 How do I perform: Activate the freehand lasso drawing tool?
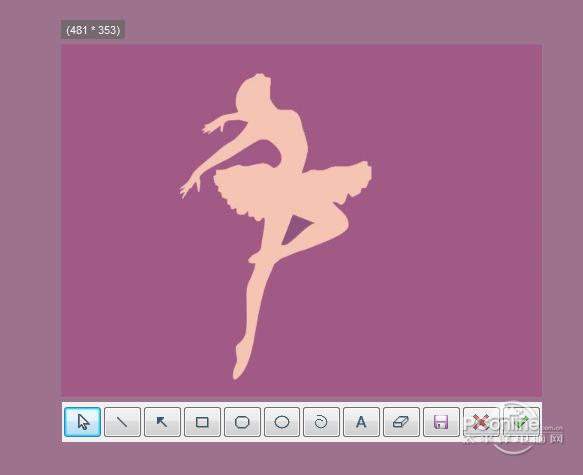click(321, 422)
